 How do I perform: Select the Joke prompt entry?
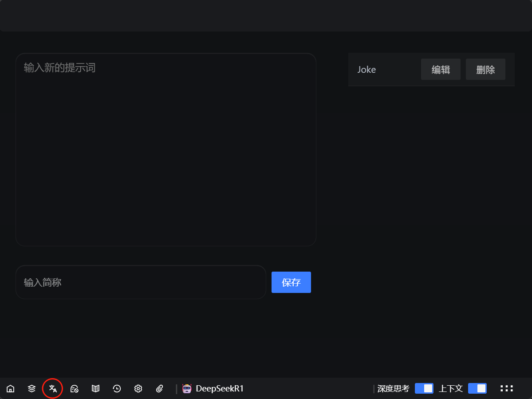(x=367, y=70)
